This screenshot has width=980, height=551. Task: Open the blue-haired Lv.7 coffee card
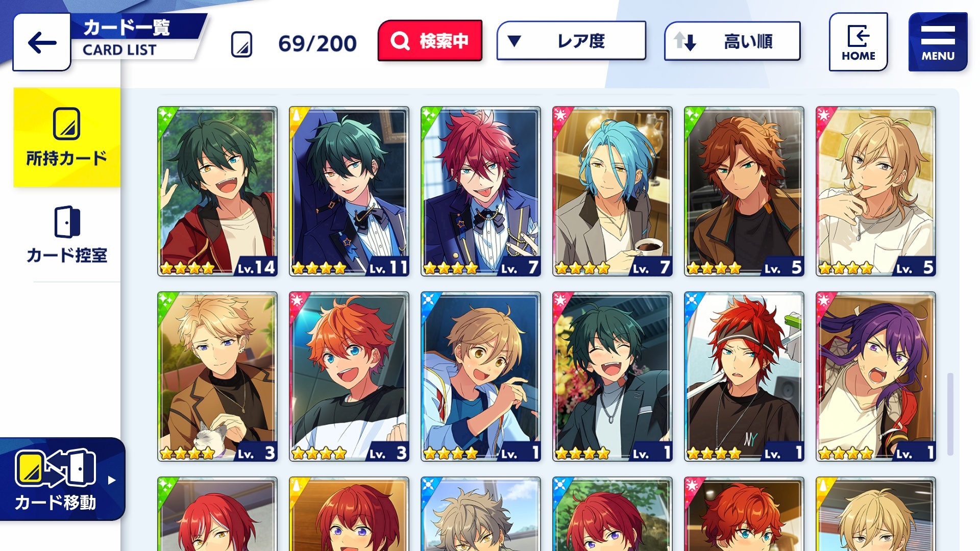click(x=612, y=191)
